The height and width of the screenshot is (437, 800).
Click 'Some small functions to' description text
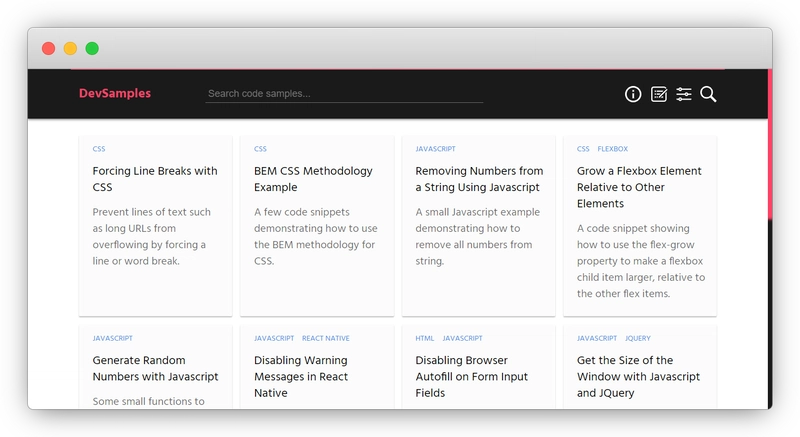pos(148,401)
